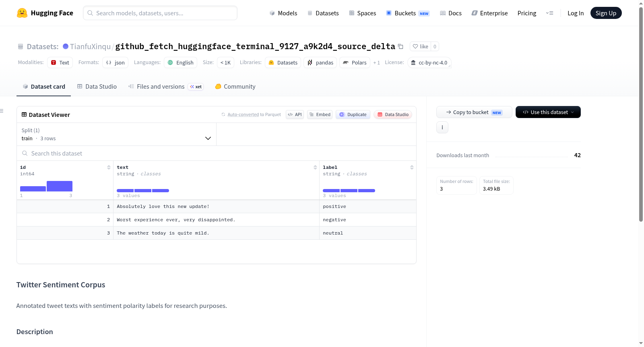Click the Downloads last month value 42

tap(577, 155)
